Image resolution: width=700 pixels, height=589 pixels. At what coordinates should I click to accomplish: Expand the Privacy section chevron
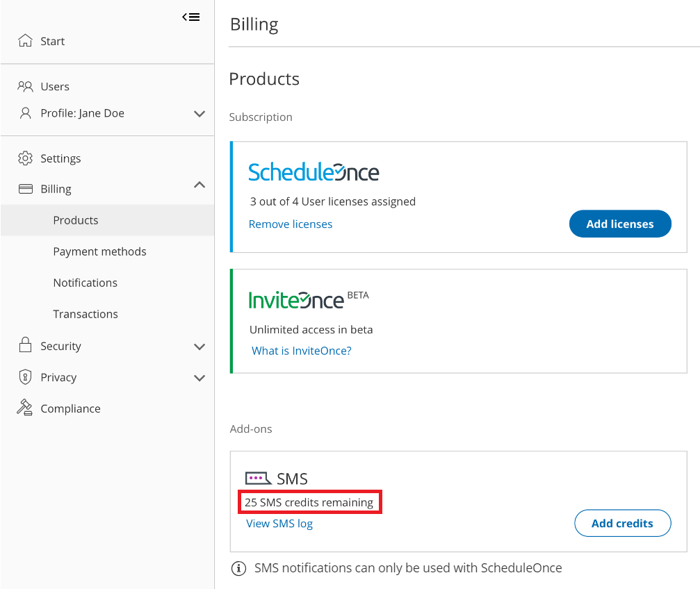click(x=200, y=379)
